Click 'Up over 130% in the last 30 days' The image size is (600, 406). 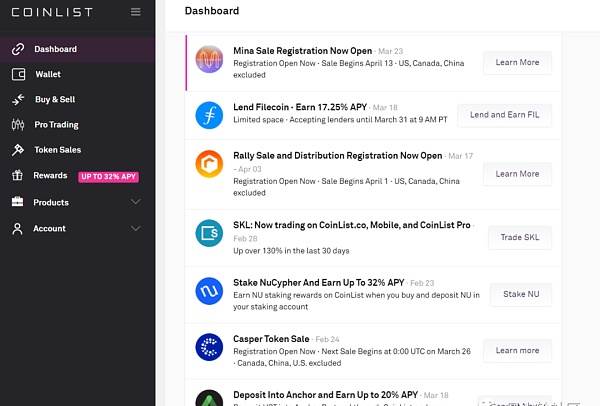pos(291,251)
